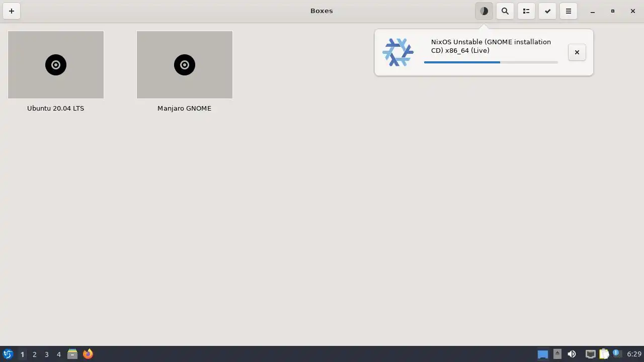
Task: Switch to workspace 1 in the taskbar
Action: [x=22, y=354]
